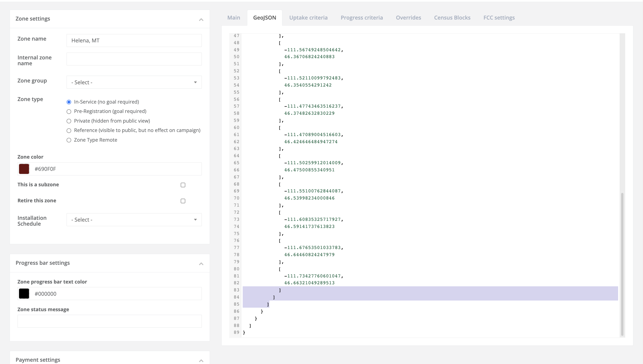
Task: Select the Reference zone type
Action: click(69, 130)
